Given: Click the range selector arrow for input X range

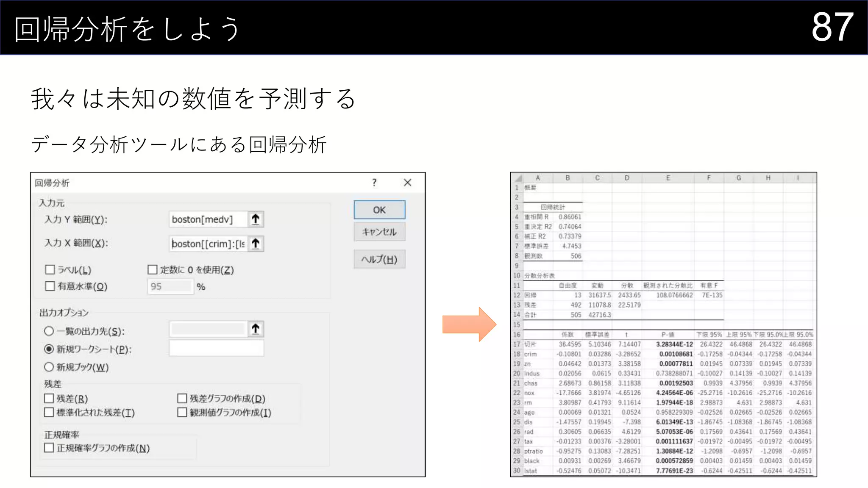Looking at the screenshot, I should pyautogui.click(x=256, y=244).
